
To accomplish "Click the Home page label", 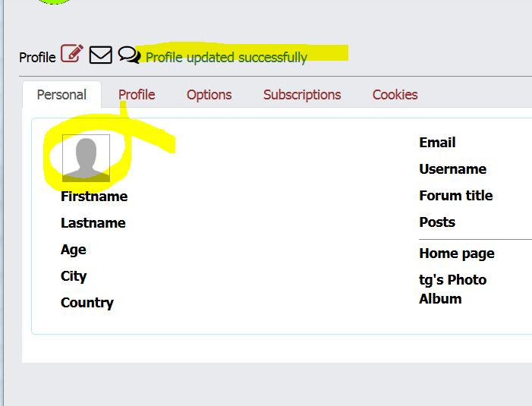I will (456, 253).
